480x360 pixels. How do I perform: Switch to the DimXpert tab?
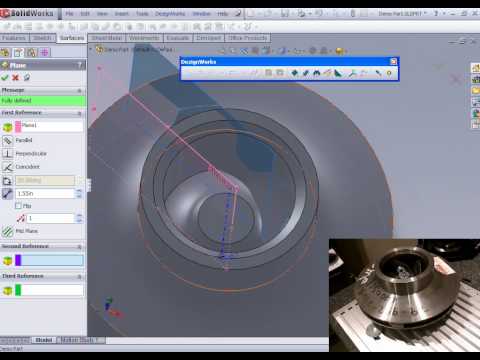click(x=208, y=38)
